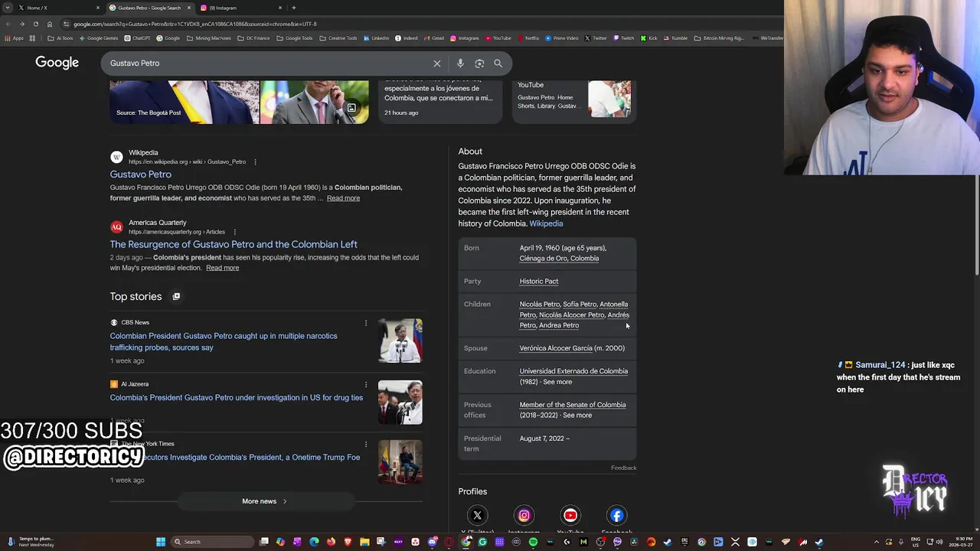Open YouTube profile icon under Profiles

tap(570, 515)
